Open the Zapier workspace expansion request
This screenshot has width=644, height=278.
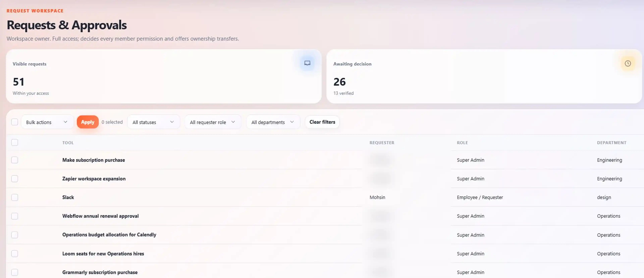pyautogui.click(x=94, y=179)
